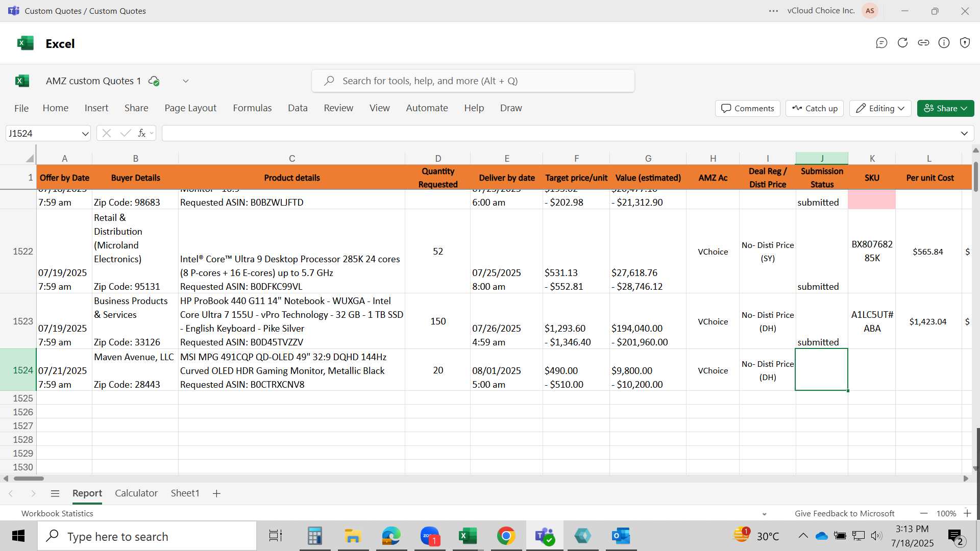The width and height of the screenshot is (980, 551).
Task: Click the Excel workbook logo beside file name
Action: (22, 81)
